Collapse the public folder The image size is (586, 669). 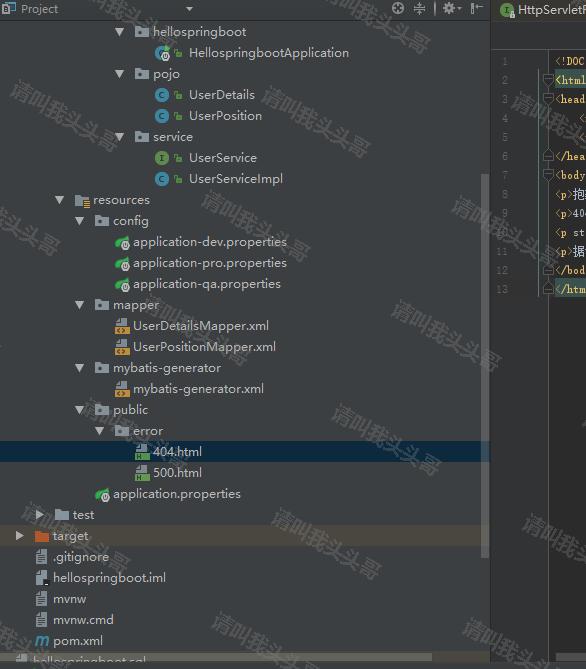[79, 410]
